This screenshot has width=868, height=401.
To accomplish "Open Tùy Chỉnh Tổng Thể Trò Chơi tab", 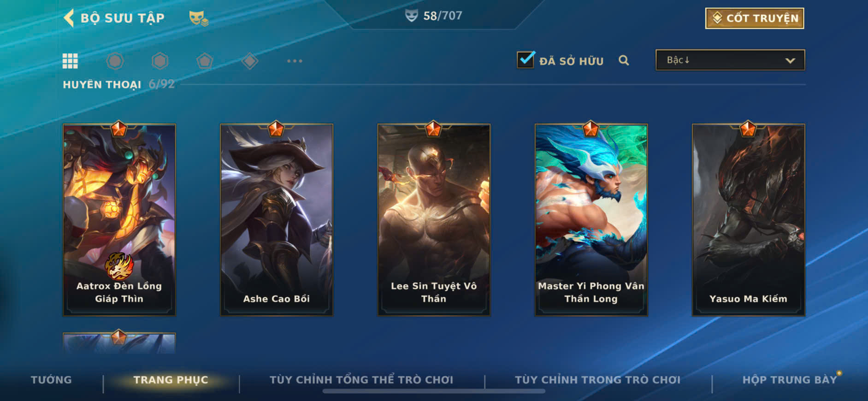I will tap(361, 380).
